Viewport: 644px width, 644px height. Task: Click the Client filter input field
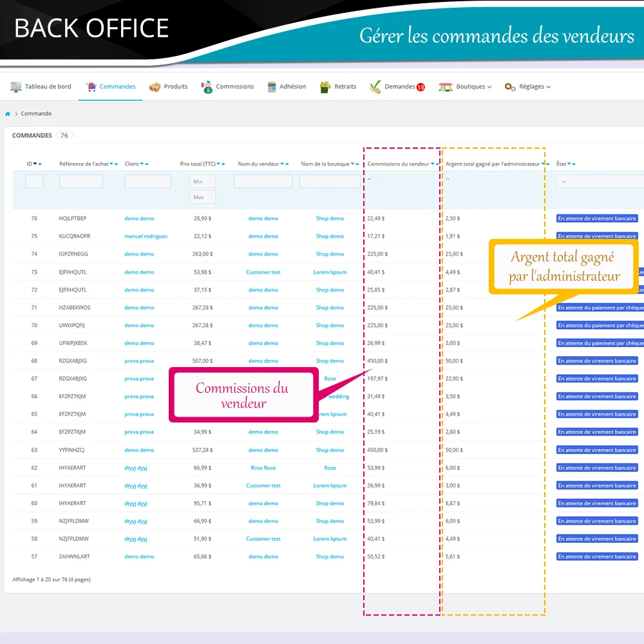coord(148,182)
